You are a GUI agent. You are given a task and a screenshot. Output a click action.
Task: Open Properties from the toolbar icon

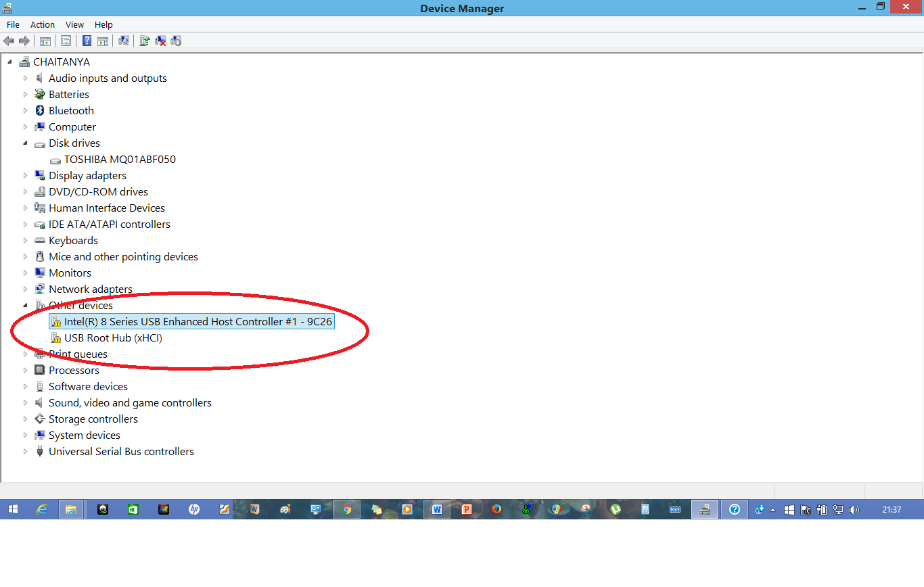pos(66,41)
